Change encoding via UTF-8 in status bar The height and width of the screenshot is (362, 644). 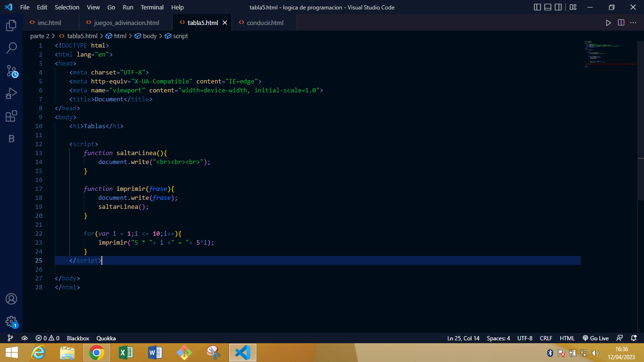point(525,338)
